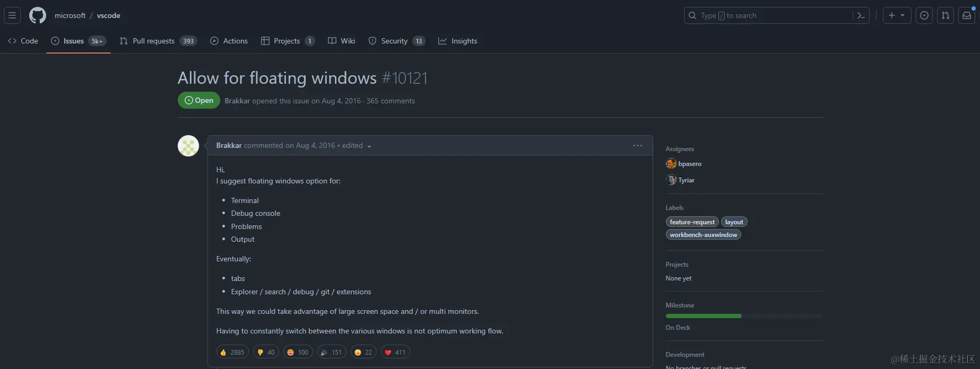Switch to the Pull requests tab
Viewport: 980px width, 369px height.
tap(158, 41)
